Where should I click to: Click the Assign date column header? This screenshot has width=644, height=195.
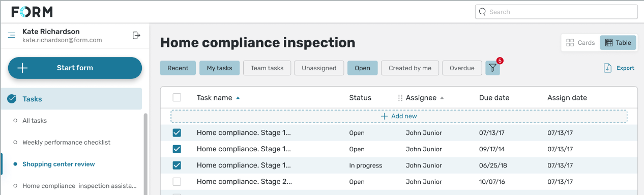coord(567,98)
